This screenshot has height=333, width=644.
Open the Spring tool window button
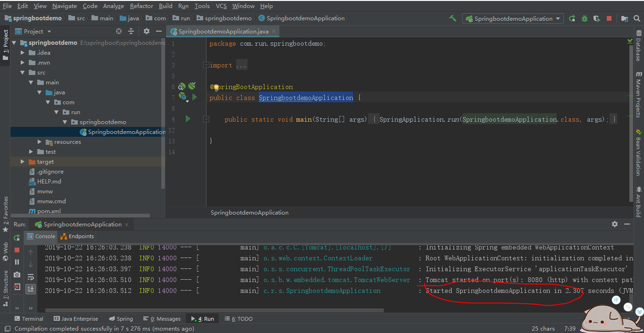pos(121,319)
